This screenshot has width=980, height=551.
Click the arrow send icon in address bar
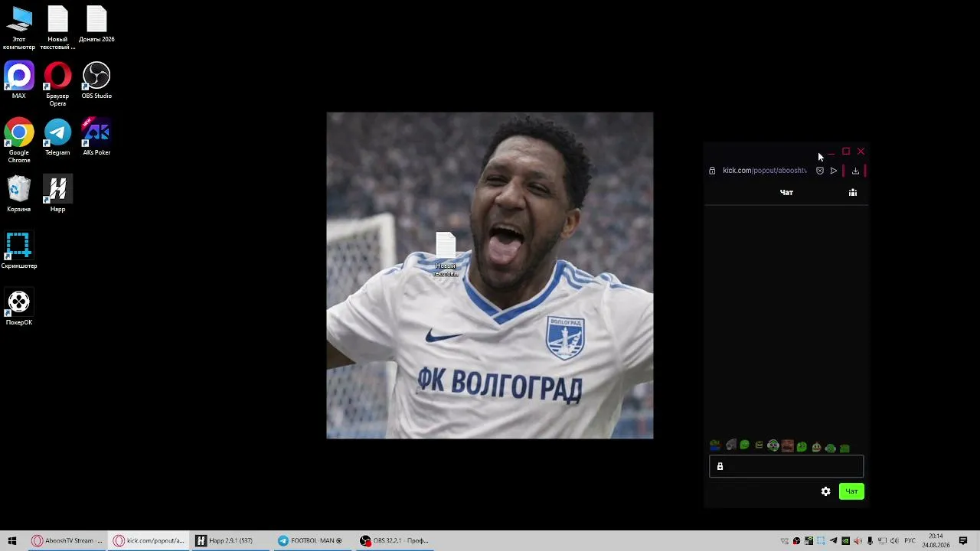(x=834, y=171)
